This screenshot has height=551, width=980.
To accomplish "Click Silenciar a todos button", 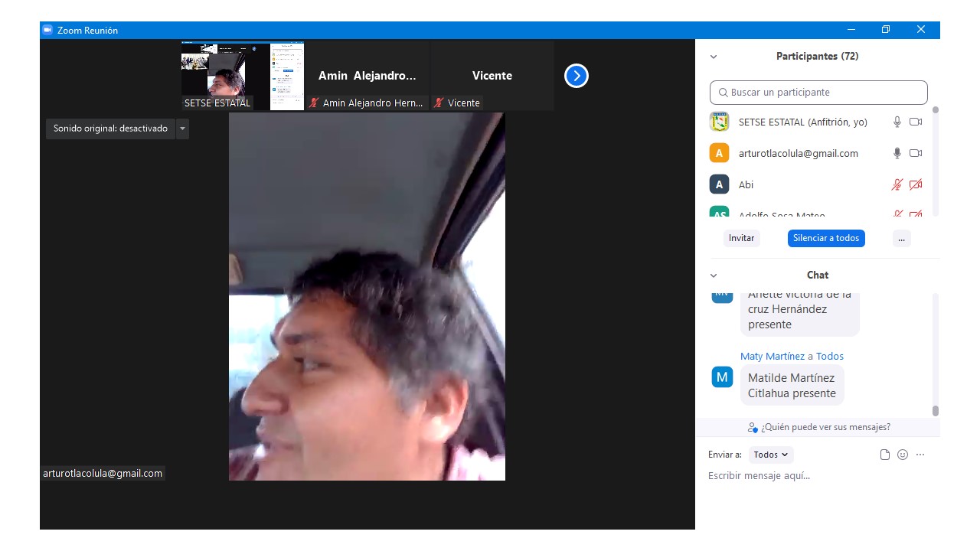I will click(826, 238).
